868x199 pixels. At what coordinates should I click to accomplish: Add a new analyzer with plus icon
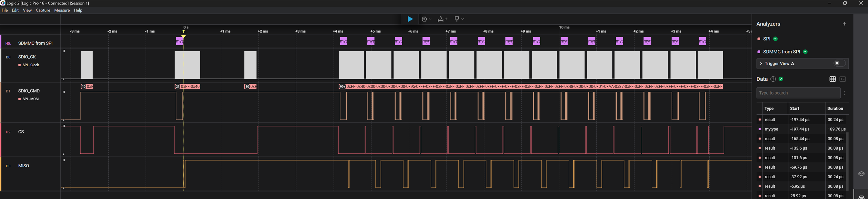pos(844,24)
